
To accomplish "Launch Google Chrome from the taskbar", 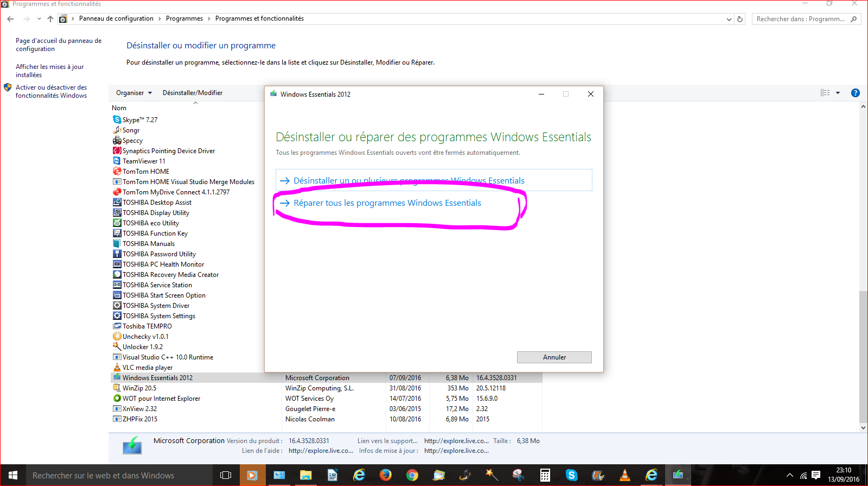I will coord(412,475).
